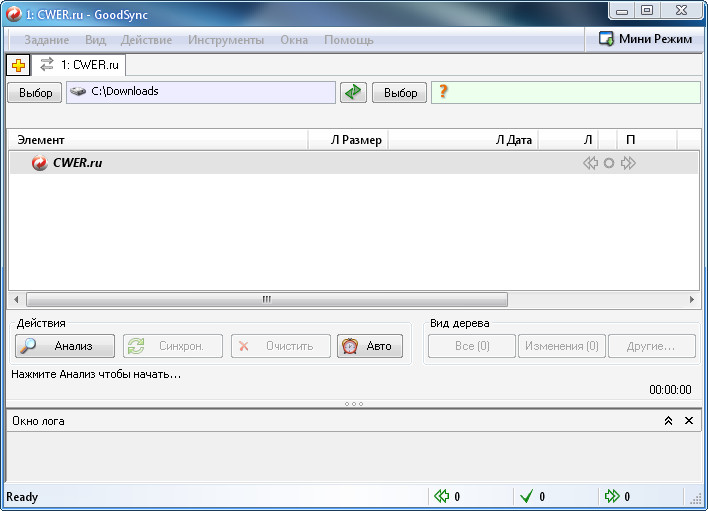Screen dimensions: 708x511
Task: Click the left-pointing sync arrow in CWER.ru row
Action: click(x=590, y=163)
